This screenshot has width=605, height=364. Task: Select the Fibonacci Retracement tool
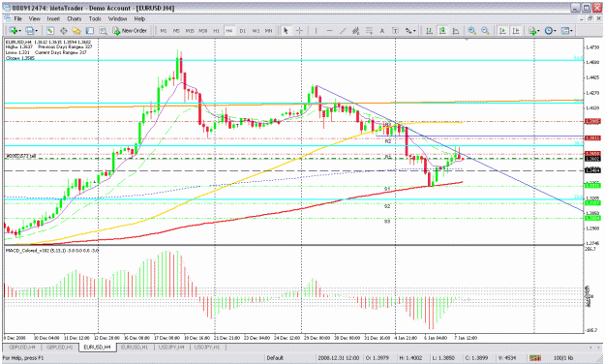(369, 30)
